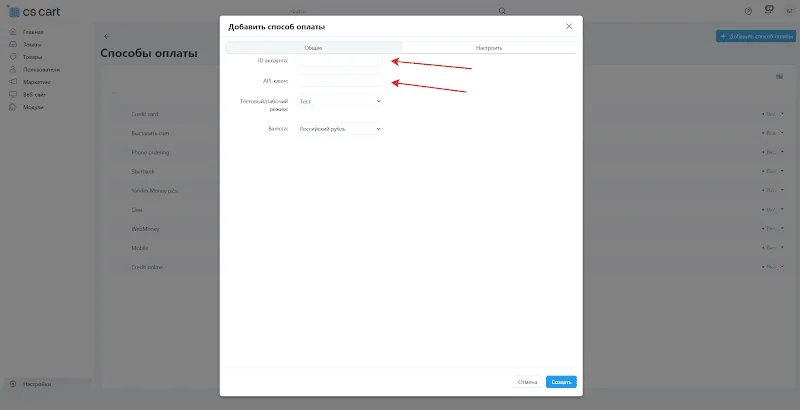Click the Создать button
Image resolution: width=800 pixels, height=410 pixels.
click(561, 382)
